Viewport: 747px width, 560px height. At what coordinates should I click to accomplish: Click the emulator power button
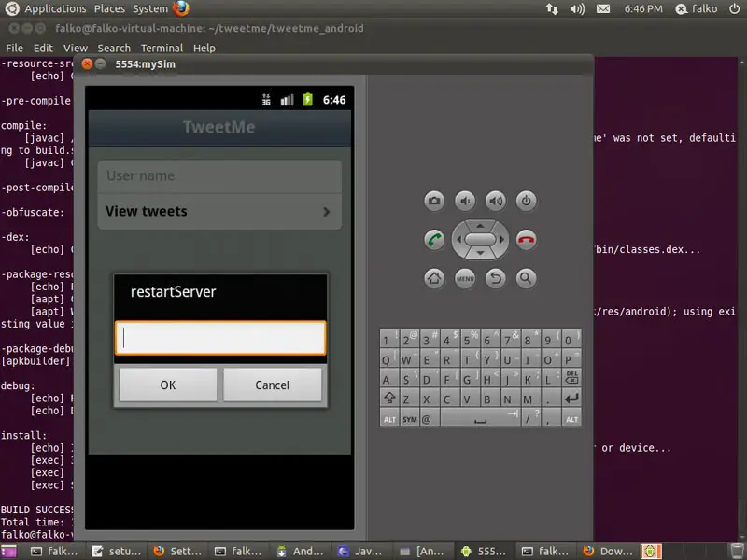pos(526,201)
